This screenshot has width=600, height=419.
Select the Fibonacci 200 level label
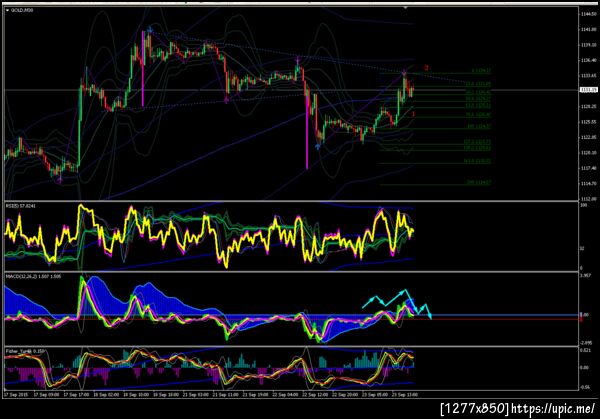pyautogui.click(x=478, y=183)
